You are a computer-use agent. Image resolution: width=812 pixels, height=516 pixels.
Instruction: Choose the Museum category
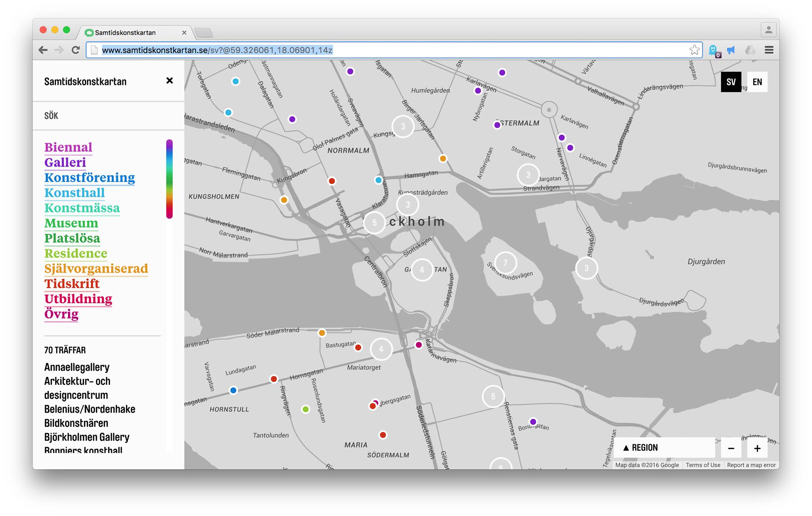tap(71, 223)
